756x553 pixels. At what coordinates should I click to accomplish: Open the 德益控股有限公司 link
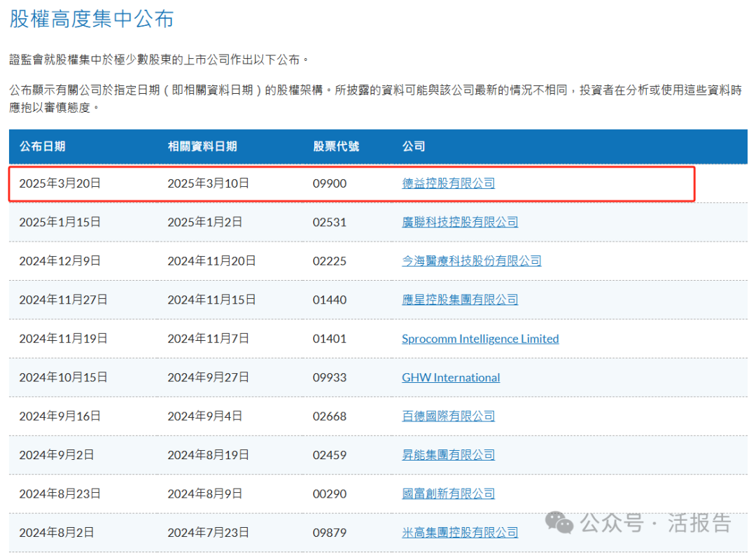448,183
